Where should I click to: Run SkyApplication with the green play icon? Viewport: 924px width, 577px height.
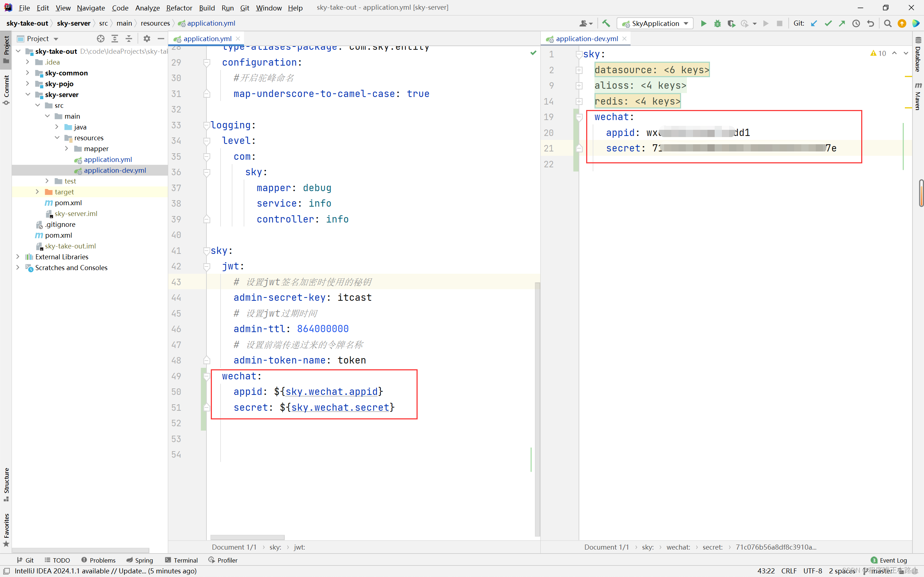(703, 23)
